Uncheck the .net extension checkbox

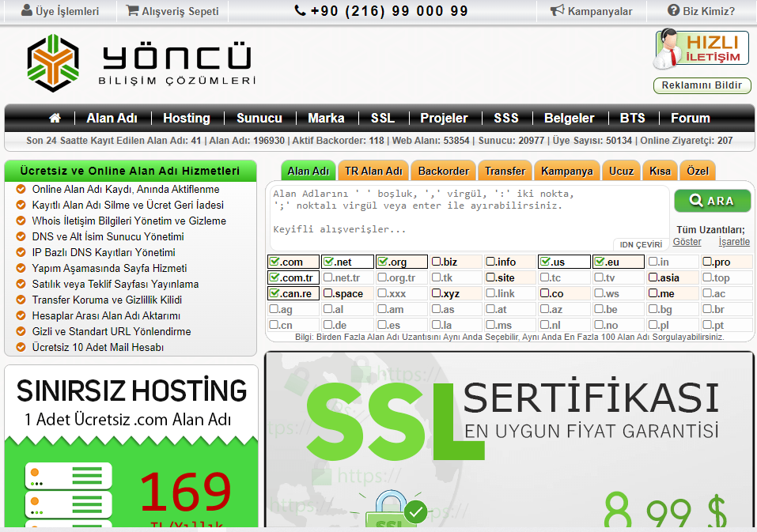(x=328, y=262)
